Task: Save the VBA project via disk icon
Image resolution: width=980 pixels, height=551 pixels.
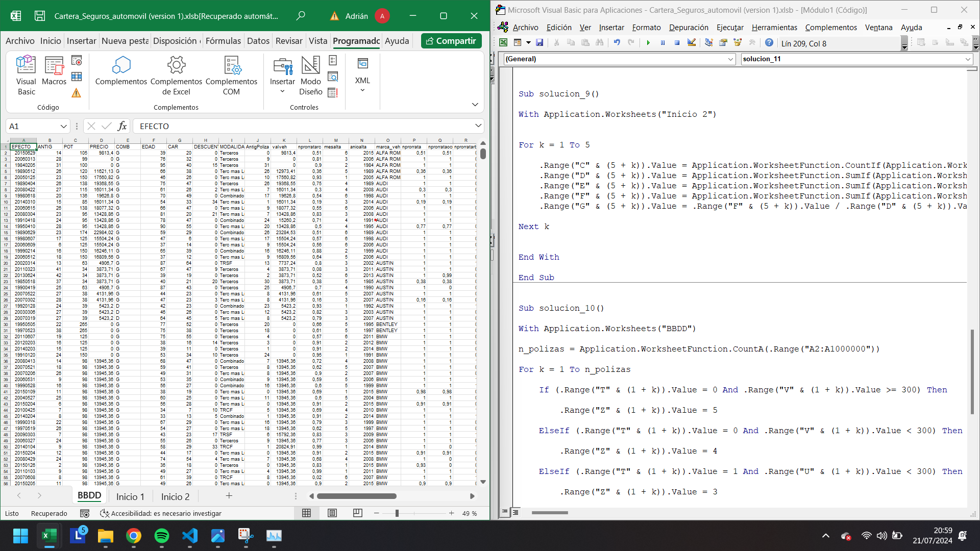Action: pyautogui.click(x=540, y=43)
